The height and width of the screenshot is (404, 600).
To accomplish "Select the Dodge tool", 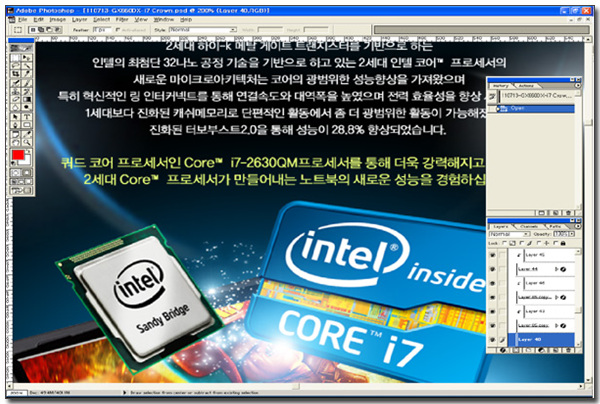I will coord(27,107).
